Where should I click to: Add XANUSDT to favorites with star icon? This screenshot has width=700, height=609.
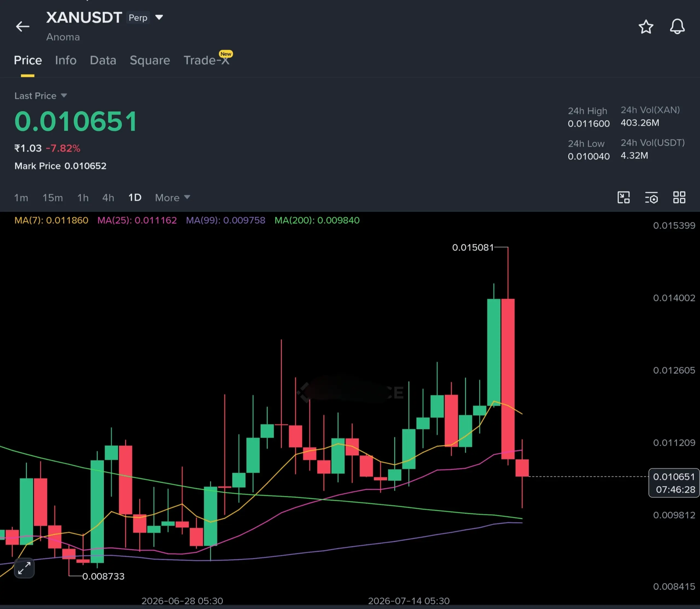646,27
